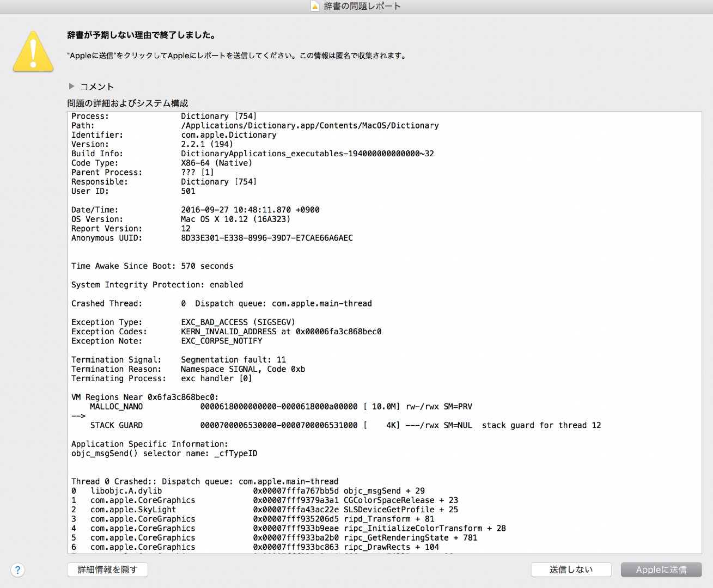Click the 'Responsible:' label
This screenshot has height=588, width=713.
(100, 182)
